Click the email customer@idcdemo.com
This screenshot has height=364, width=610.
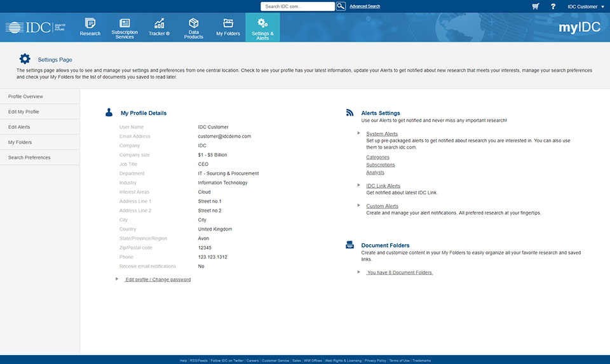coord(224,136)
